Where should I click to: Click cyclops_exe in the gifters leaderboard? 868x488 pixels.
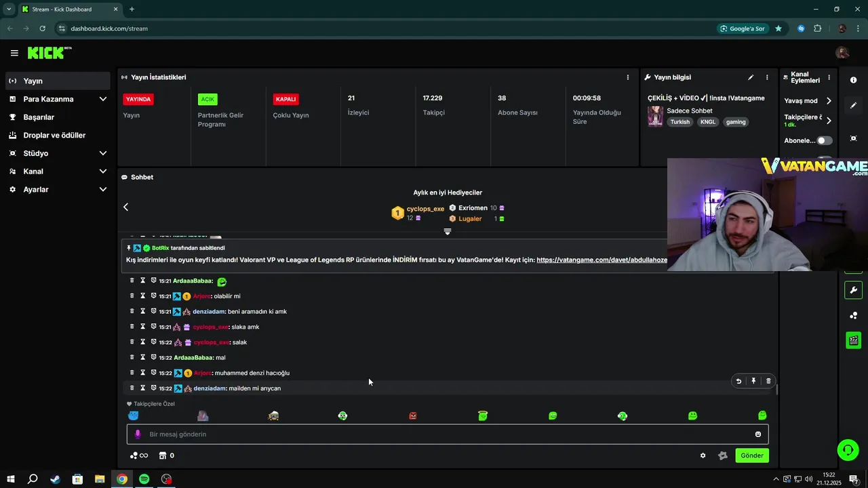tap(425, 209)
